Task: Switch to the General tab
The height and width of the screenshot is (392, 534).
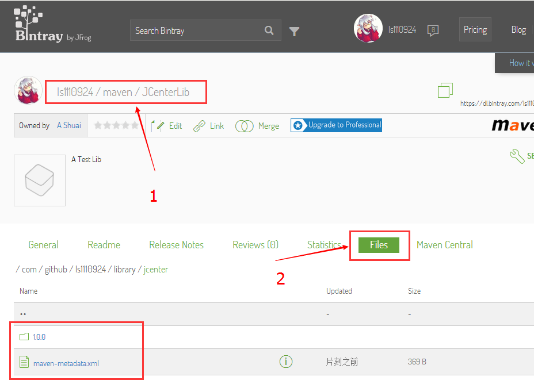Action: click(x=44, y=245)
